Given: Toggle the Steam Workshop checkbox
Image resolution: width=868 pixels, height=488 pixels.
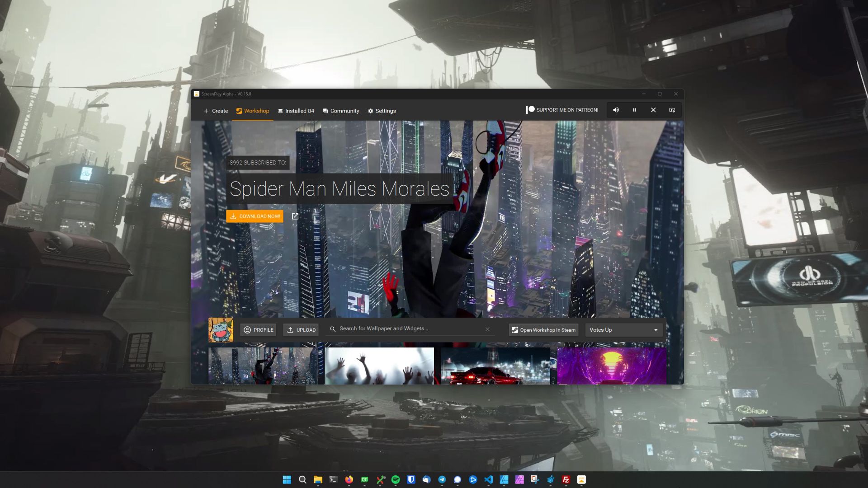Looking at the screenshot, I should pyautogui.click(x=514, y=329).
